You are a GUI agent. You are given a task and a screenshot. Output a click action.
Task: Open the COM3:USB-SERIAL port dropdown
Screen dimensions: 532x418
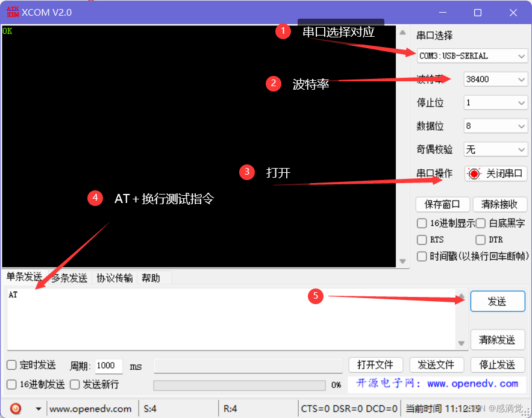(x=472, y=56)
